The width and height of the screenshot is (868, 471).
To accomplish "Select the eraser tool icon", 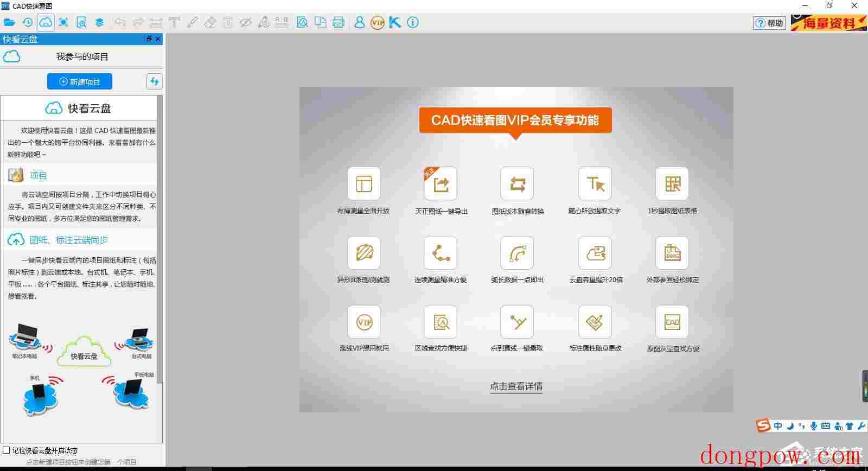I will click(210, 22).
